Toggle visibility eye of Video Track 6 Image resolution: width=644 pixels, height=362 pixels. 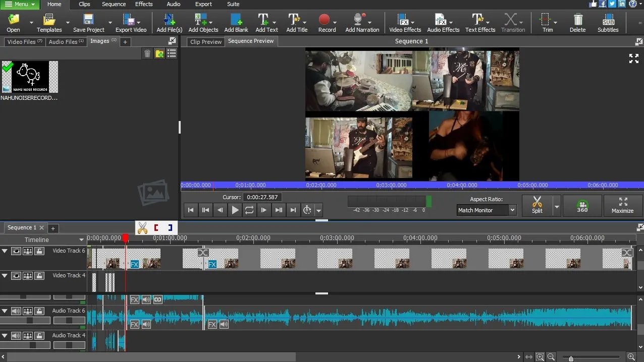(x=16, y=251)
